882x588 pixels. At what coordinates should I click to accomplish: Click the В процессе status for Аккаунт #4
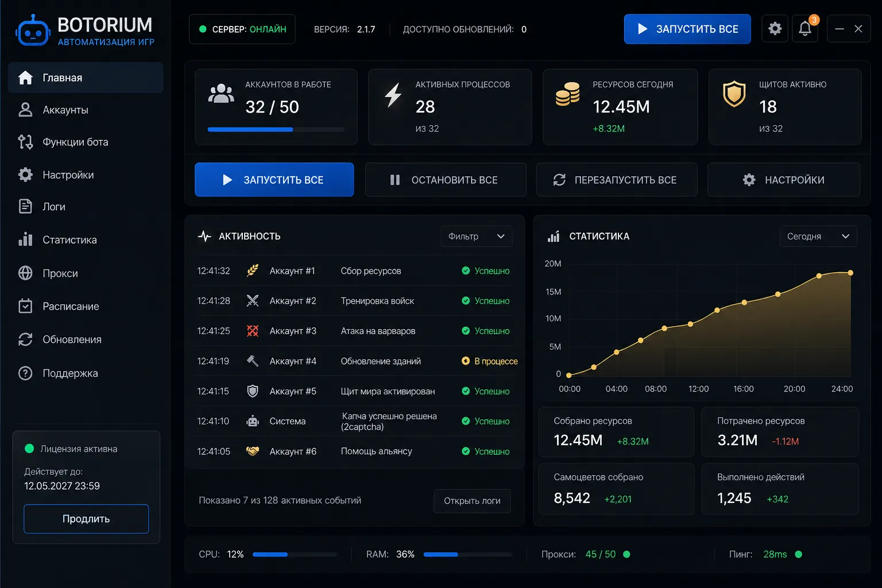coord(490,361)
